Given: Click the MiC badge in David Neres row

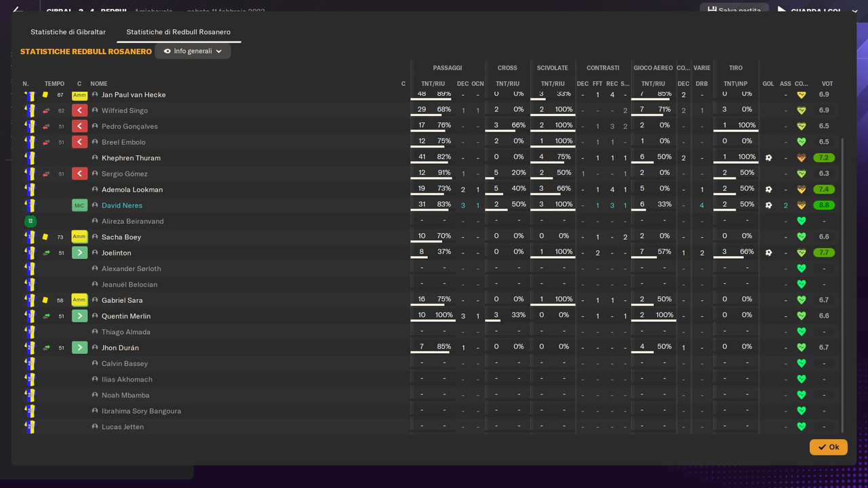Looking at the screenshot, I should coord(79,205).
